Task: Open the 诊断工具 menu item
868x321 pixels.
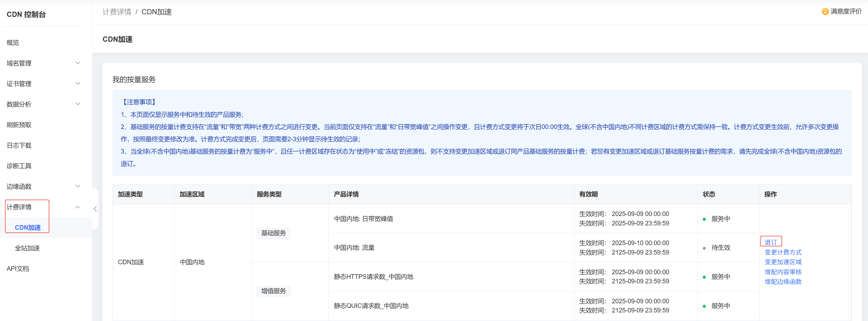Action: tap(19, 166)
